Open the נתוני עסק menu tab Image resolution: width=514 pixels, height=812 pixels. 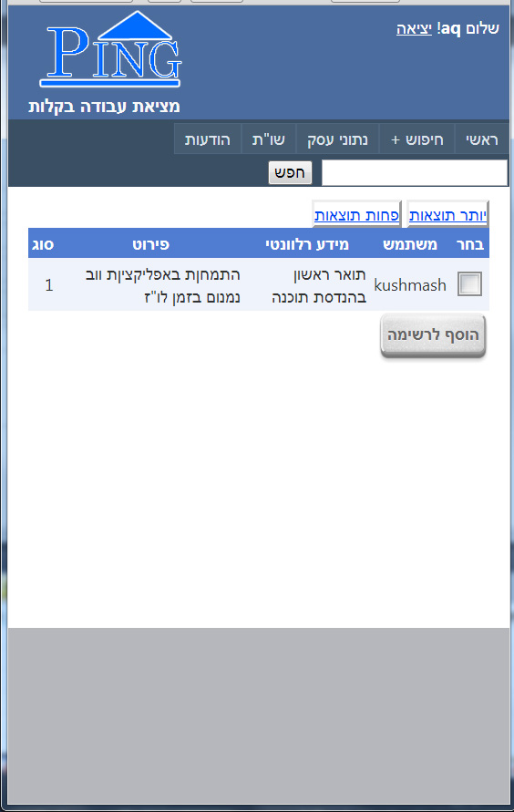click(337, 139)
